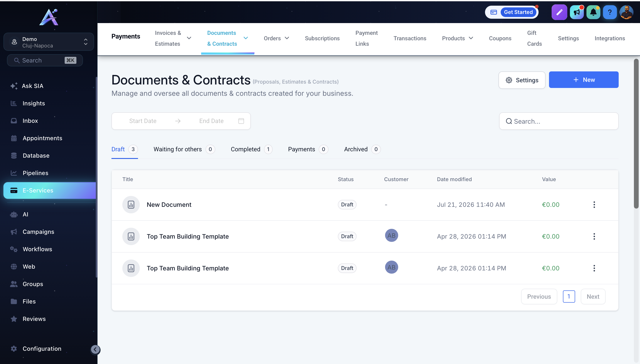Open three-dot menu for second Top Team Building Template row
Screen dimensions: 640x364
coord(594,236)
